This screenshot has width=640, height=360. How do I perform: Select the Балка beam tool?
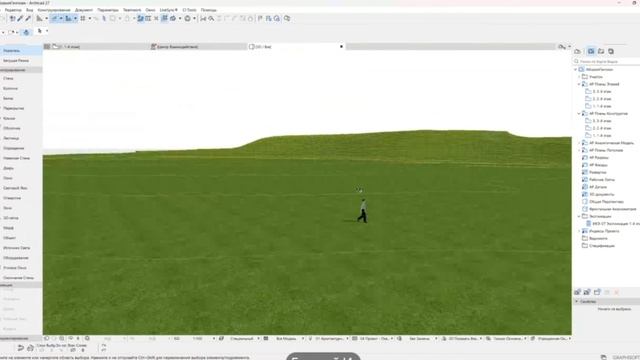20,98
